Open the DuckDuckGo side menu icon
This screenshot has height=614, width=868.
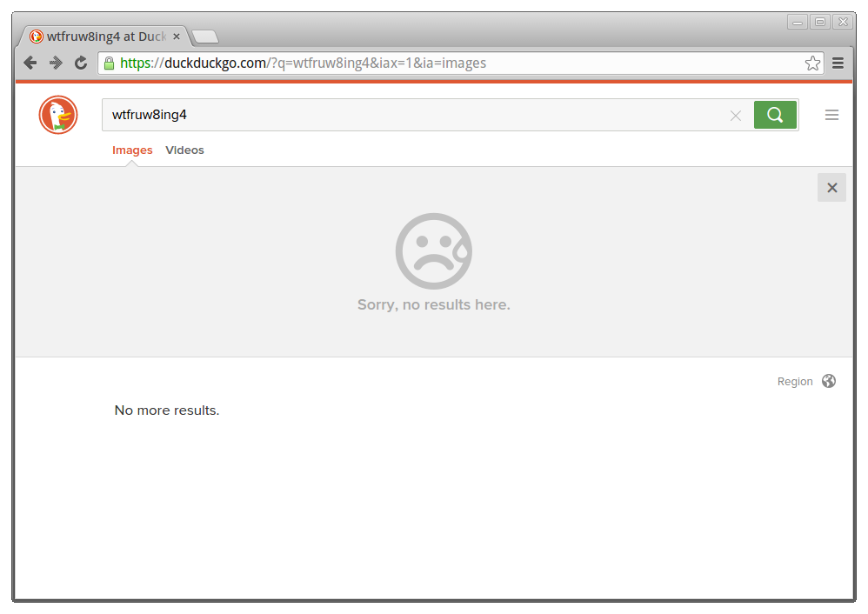[831, 115]
